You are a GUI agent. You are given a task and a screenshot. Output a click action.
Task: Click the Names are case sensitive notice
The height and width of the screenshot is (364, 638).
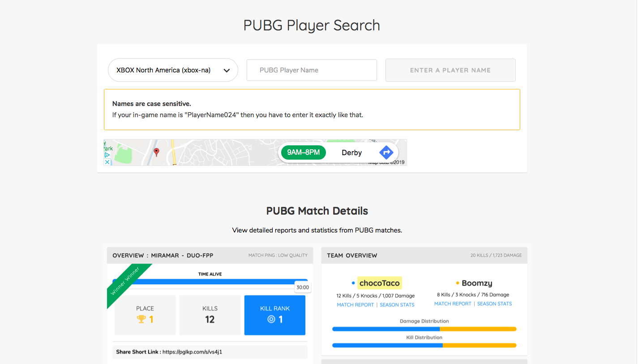click(312, 110)
